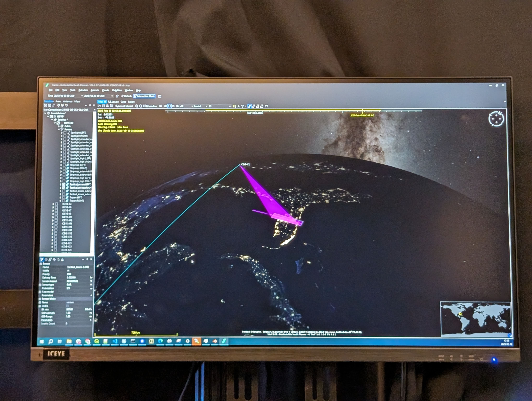Click the step forward animation icon

tap(177, 106)
